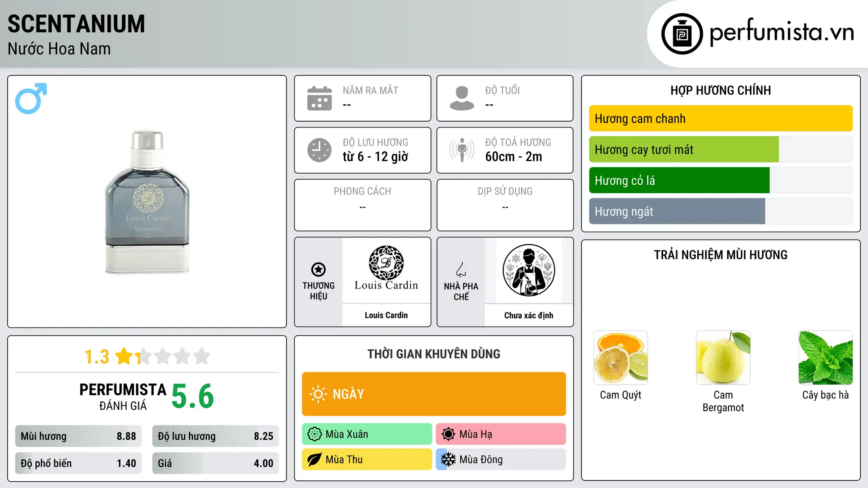Screen dimensions: 868x488
Task: Click the flower icon for Mùa Xuân
Action: click(x=314, y=434)
